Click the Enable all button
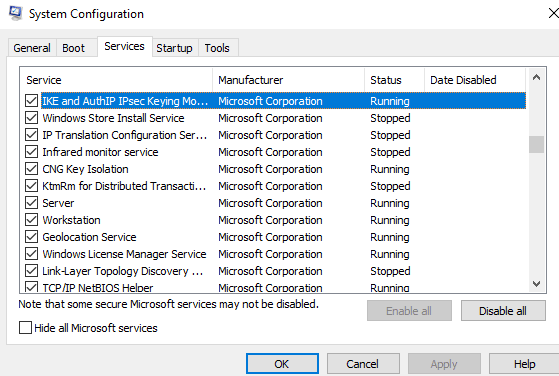The width and height of the screenshot is (559, 376). tap(409, 311)
